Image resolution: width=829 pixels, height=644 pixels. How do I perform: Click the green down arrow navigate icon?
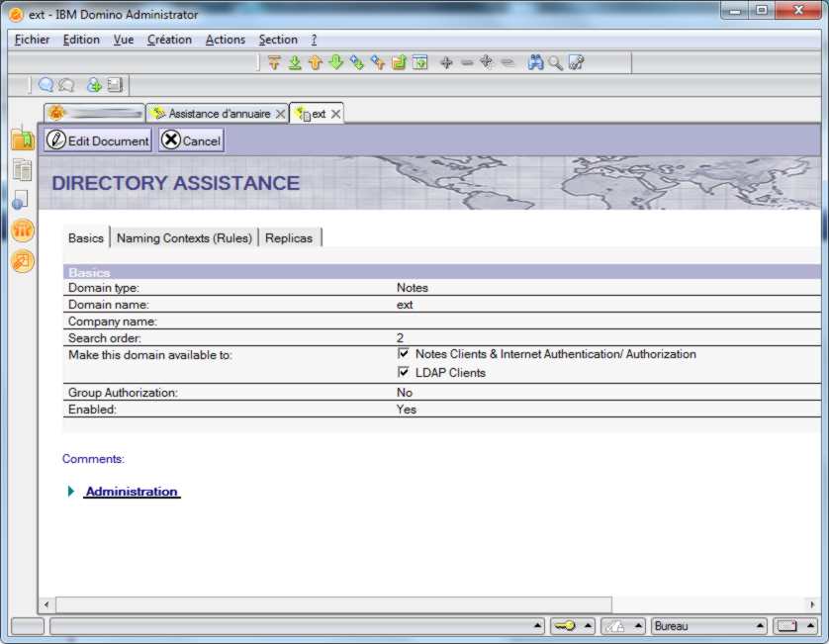coord(335,63)
